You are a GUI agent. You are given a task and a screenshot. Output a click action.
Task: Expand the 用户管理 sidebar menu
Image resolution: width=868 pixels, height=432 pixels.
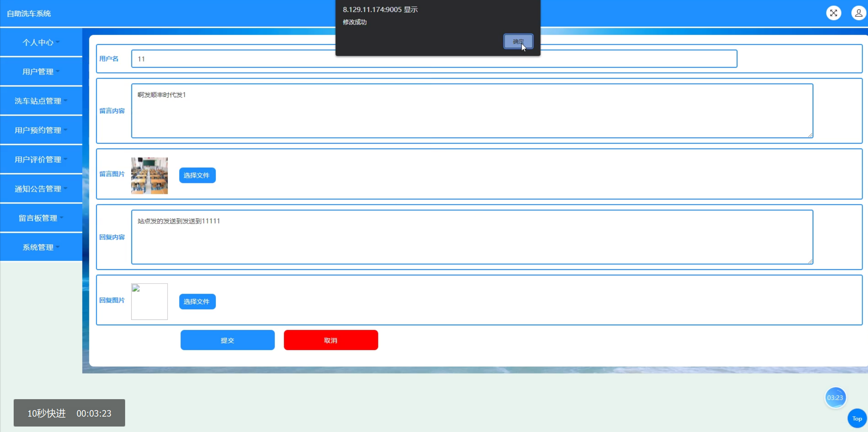[x=41, y=71]
